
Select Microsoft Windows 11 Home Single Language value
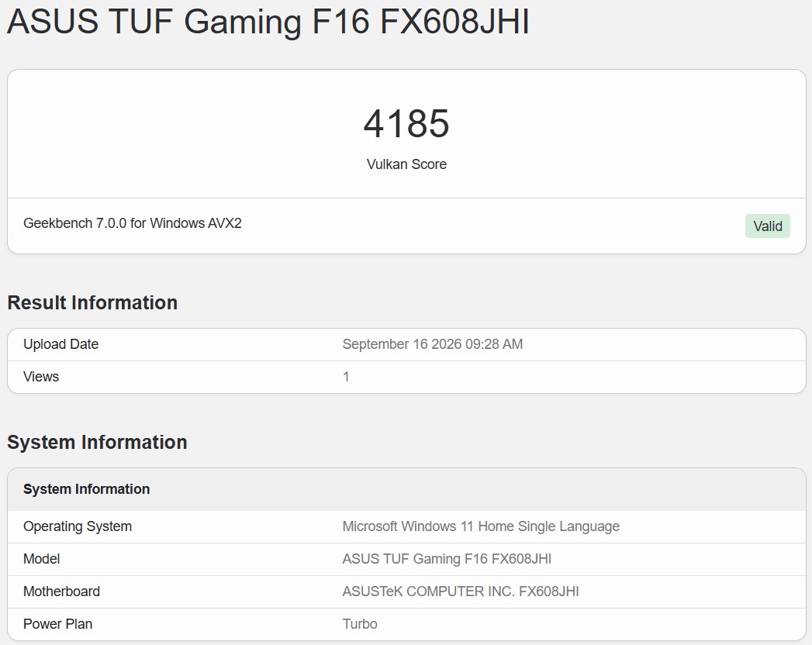tap(481, 526)
